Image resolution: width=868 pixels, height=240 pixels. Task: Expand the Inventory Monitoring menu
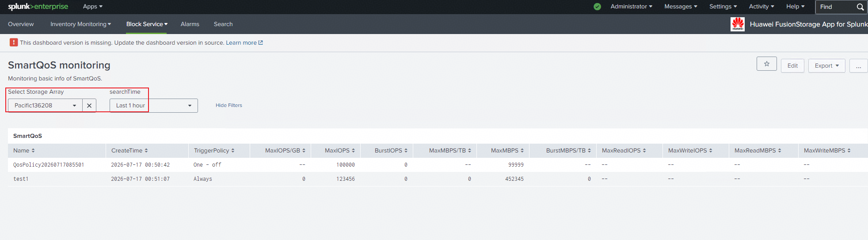(81, 24)
